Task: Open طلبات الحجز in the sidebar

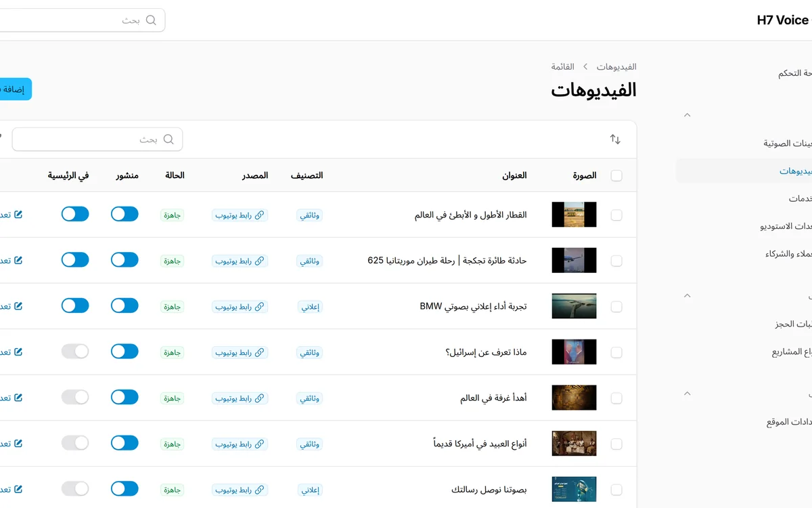Action: pos(793,324)
